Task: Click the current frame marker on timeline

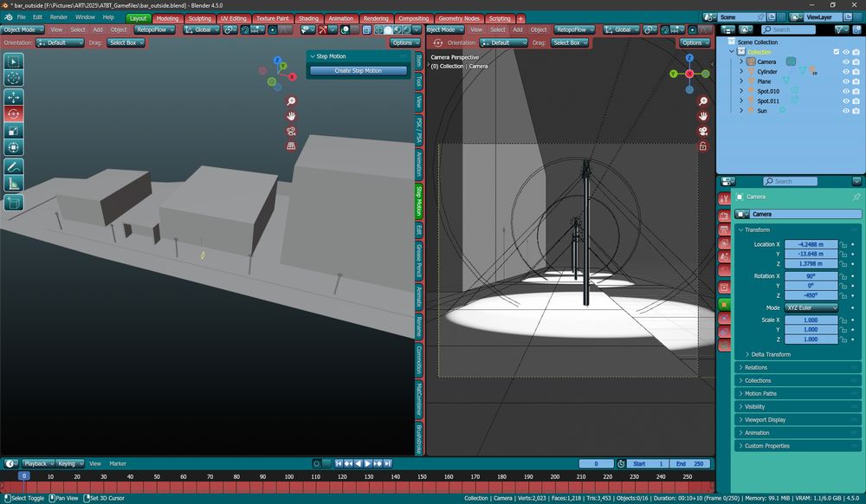Action: [x=23, y=476]
